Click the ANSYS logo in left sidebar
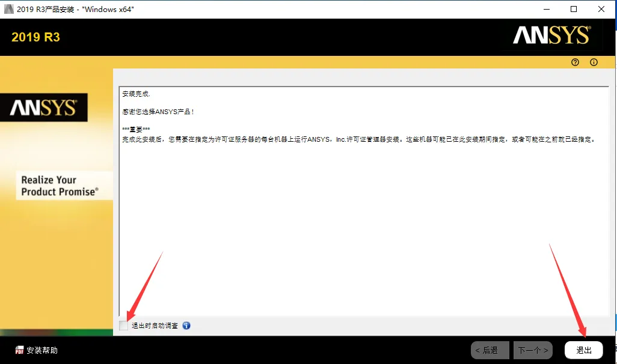The height and width of the screenshot is (364, 617). point(44,108)
